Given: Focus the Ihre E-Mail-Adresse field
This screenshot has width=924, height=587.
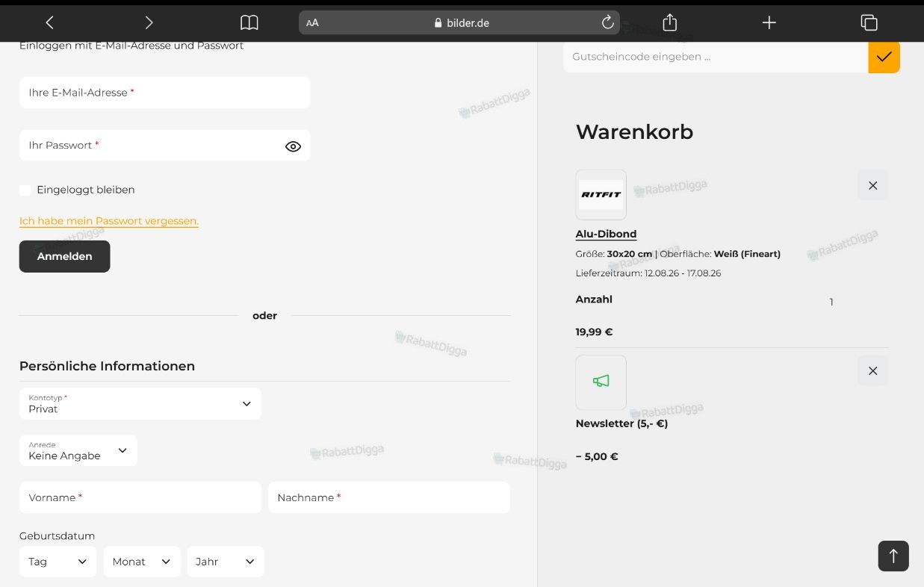Looking at the screenshot, I should click(164, 93).
